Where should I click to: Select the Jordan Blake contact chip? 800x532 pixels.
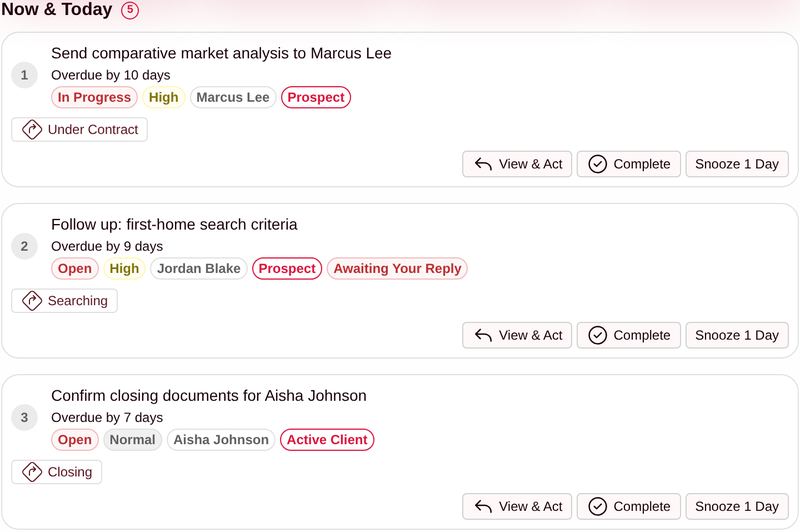[x=198, y=269]
